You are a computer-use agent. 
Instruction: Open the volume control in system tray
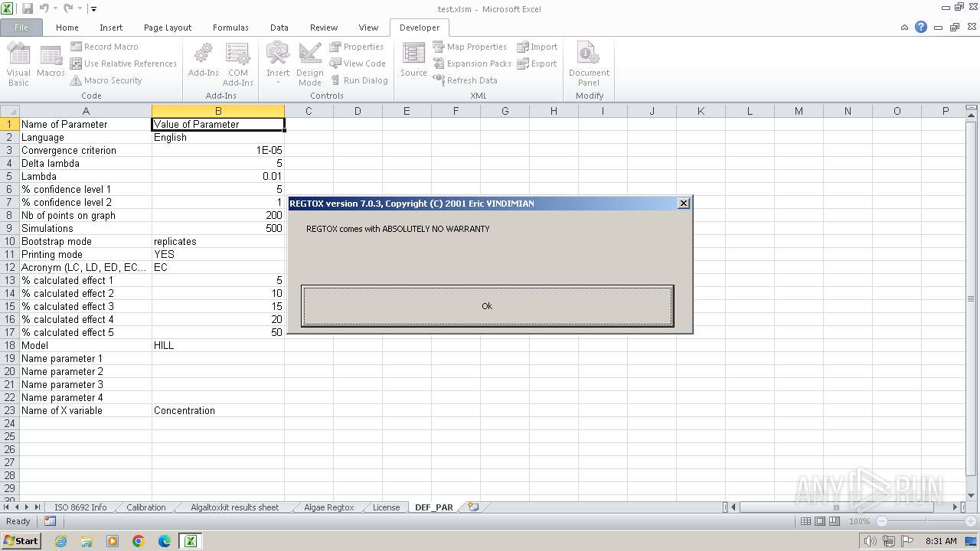click(x=871, y=541)
